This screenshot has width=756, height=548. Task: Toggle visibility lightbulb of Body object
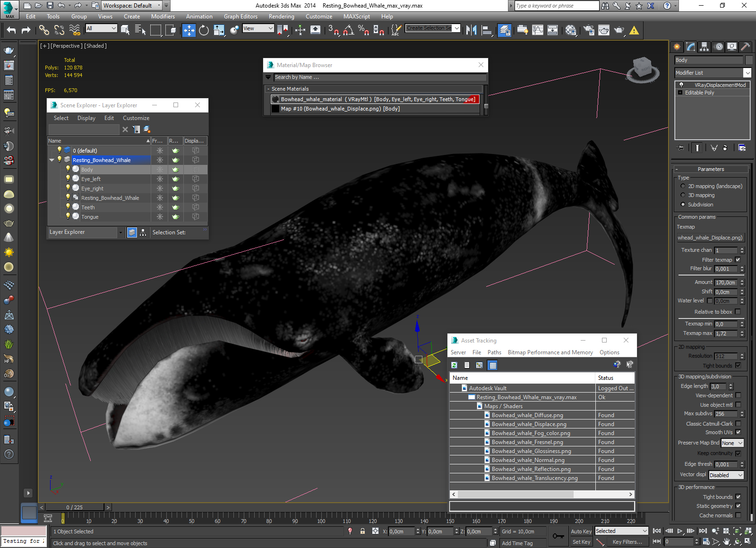click(68, 169)
